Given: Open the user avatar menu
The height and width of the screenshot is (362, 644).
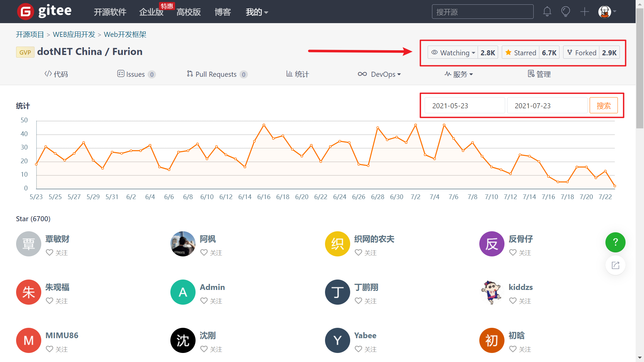Looking at the screenshot, I should (607, 12).
